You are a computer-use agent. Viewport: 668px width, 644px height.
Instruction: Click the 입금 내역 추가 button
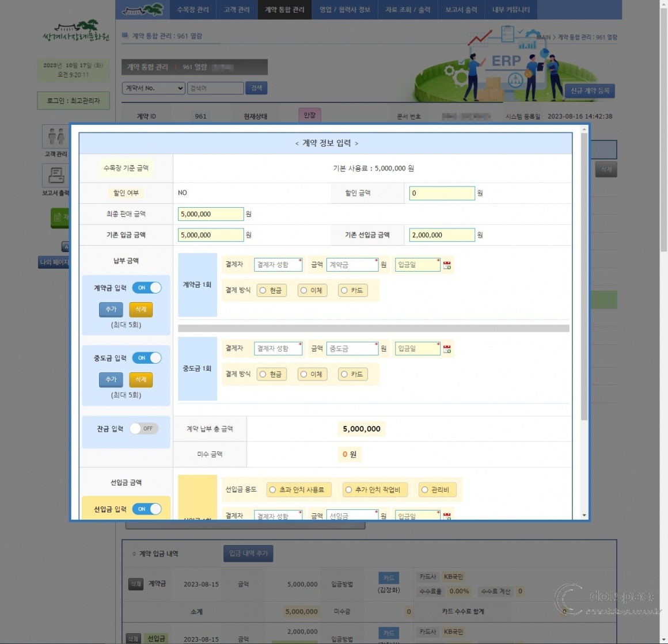pos(248,553)
